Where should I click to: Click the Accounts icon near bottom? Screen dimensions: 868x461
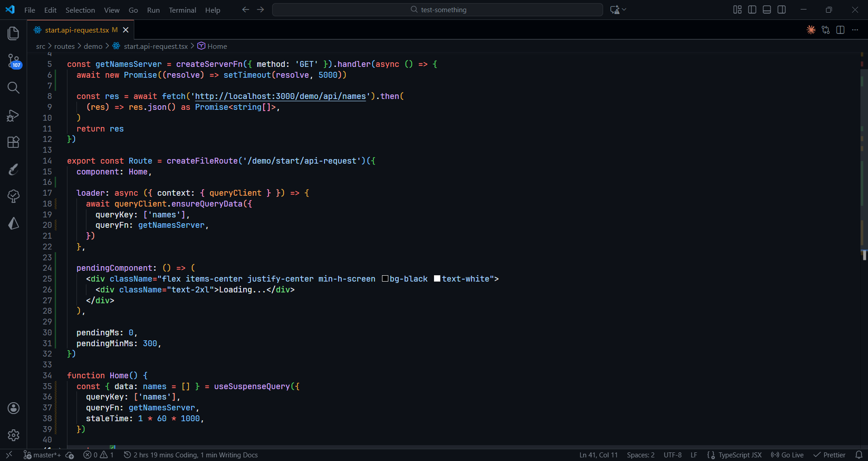[x=13, y=408]
